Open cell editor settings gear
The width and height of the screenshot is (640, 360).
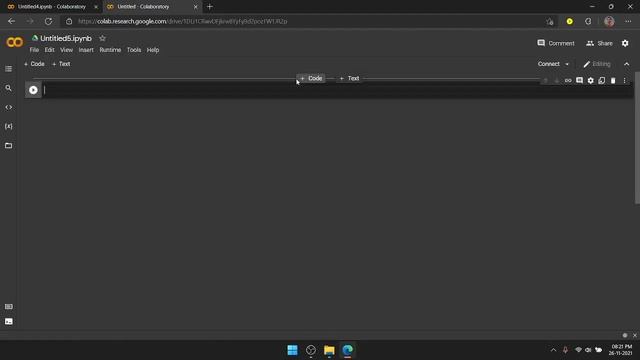pos(591,81)
